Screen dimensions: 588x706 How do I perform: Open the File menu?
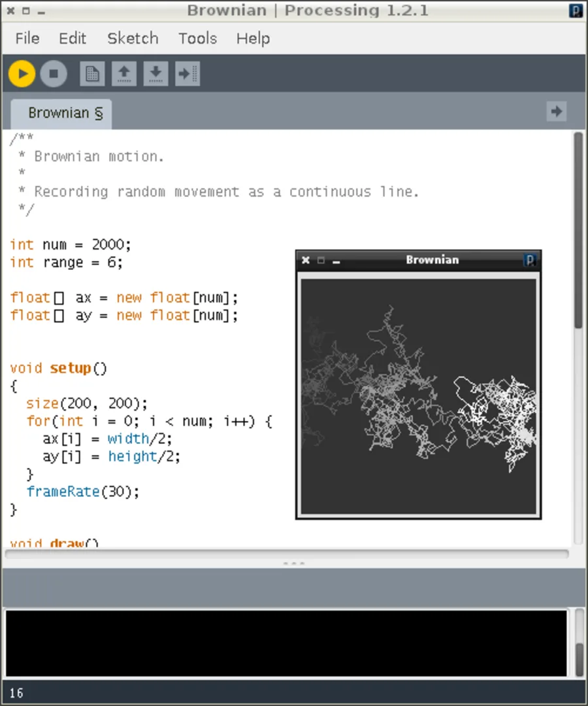click(x=27, y=39)
